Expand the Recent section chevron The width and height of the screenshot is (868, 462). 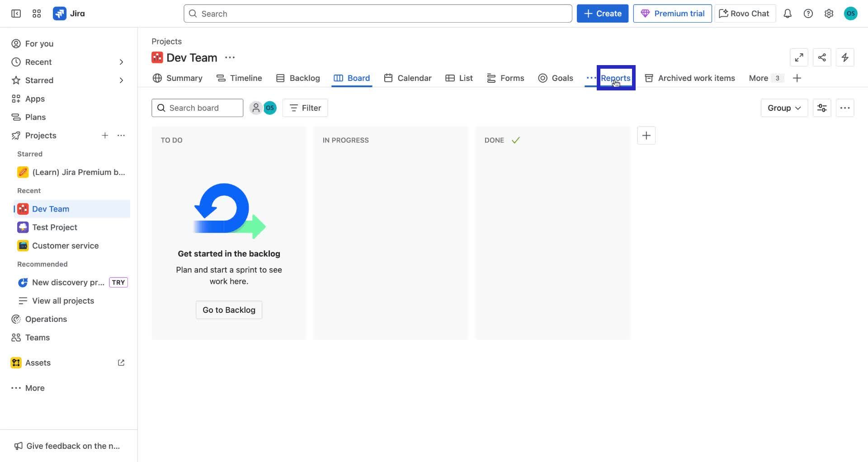tap(121, 62)
